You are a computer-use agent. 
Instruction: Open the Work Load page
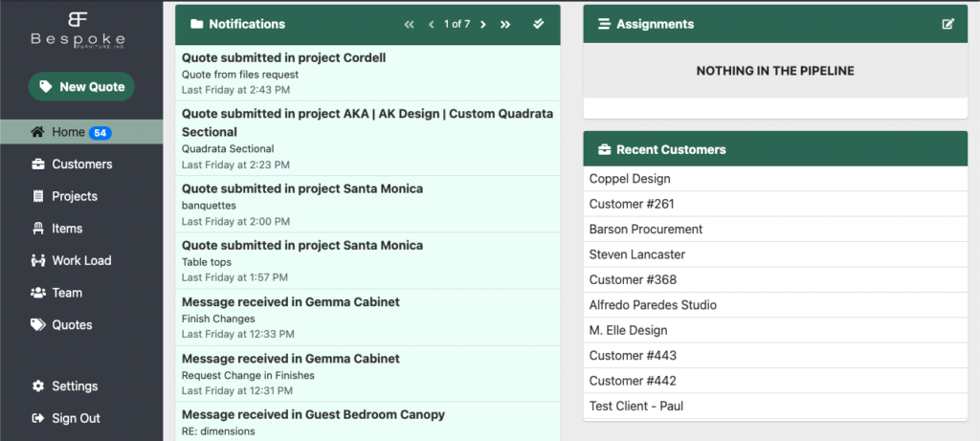[x=81, y=260]
